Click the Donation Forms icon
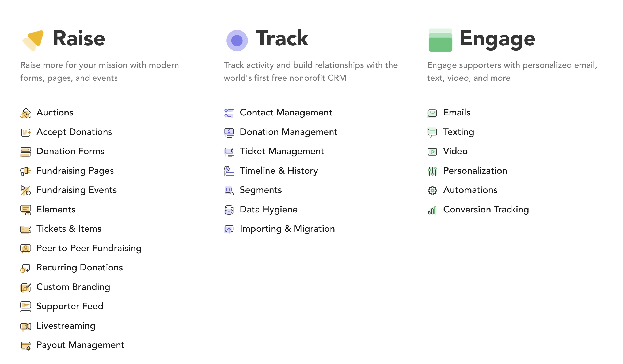The height and width of the screenshot is (364, 623). pos(25,152)
